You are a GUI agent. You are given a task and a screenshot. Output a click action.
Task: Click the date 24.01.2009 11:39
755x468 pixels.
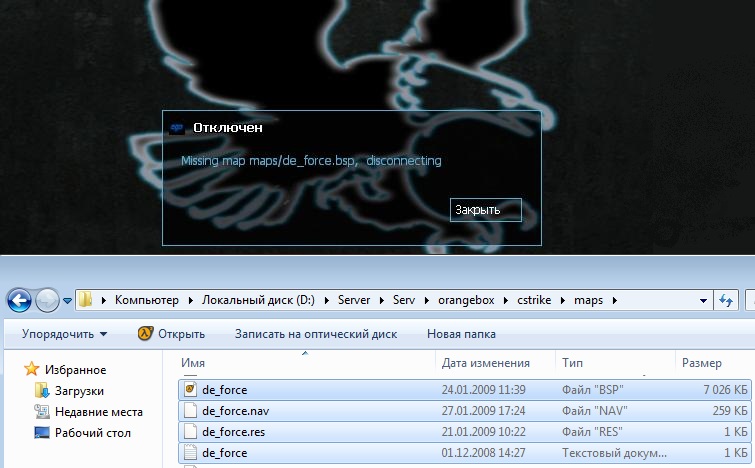pos(483,390)
